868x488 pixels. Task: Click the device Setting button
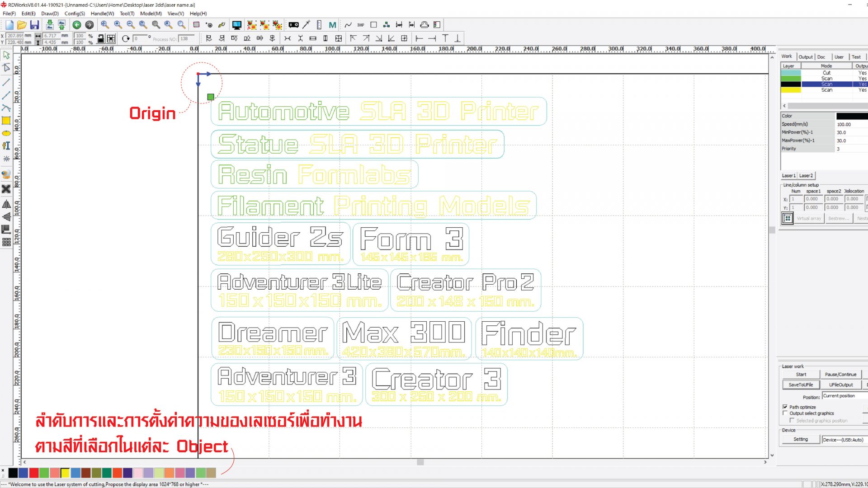(x=800, y=440)
